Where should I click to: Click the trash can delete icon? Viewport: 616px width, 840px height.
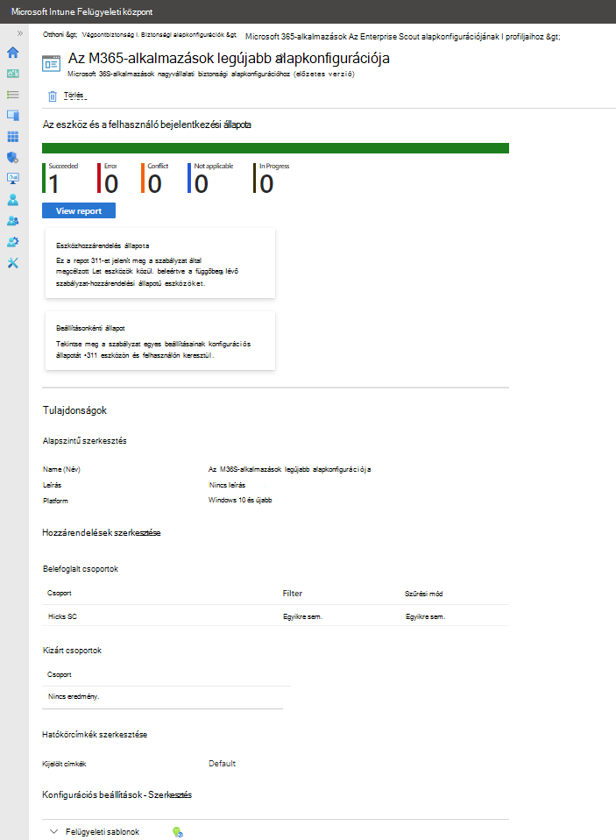click(53, 96)
